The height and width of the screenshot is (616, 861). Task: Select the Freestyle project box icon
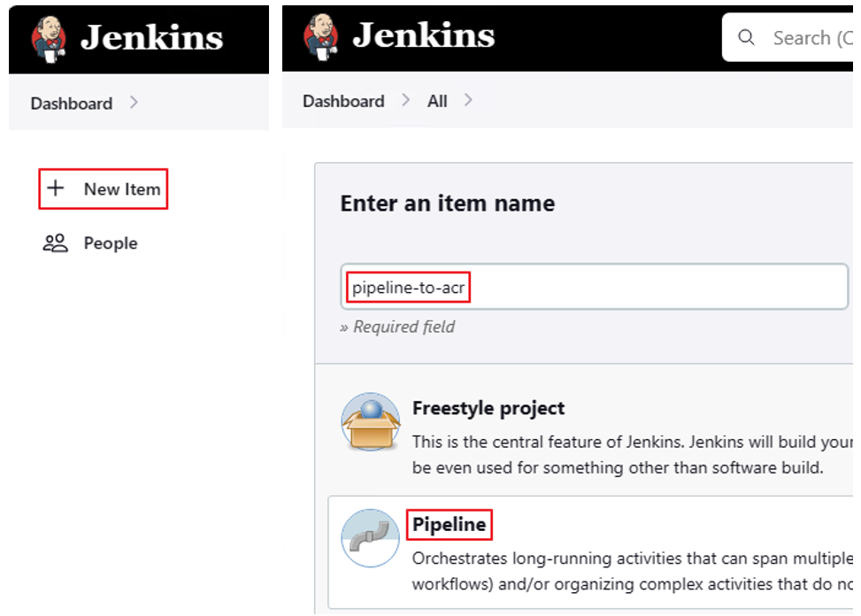point(371,421)
